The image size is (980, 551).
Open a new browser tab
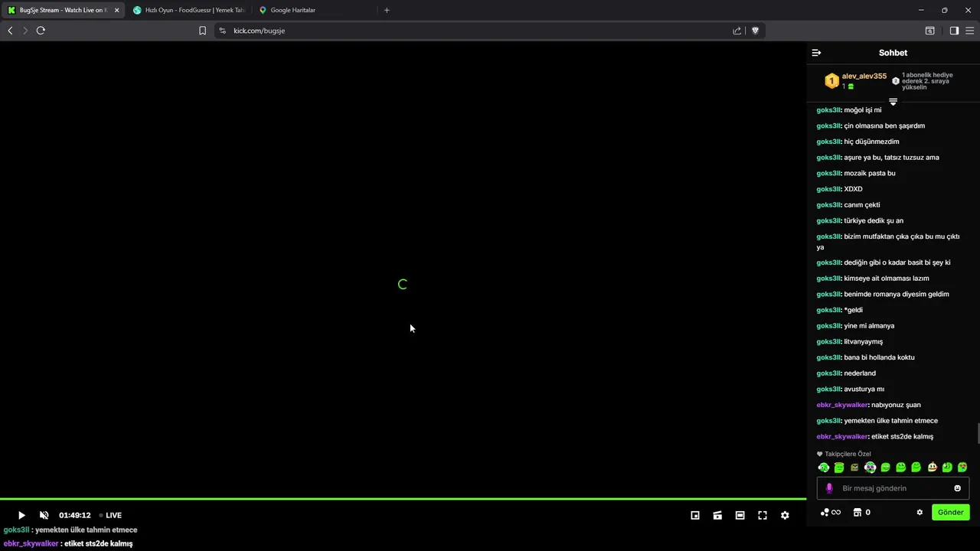pyautogui.click(x=387, y=10)
